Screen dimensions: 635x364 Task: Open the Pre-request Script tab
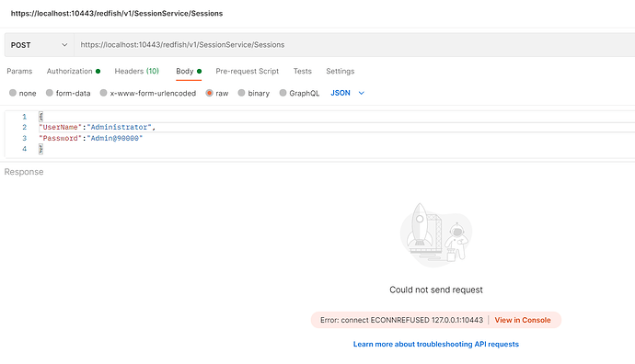(x=247, y=71)
